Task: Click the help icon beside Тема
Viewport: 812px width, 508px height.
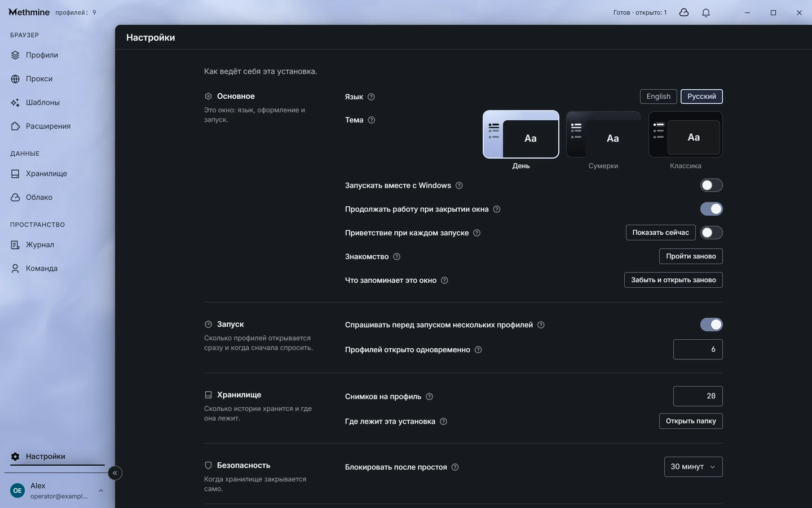Action: tap(372, 120)
